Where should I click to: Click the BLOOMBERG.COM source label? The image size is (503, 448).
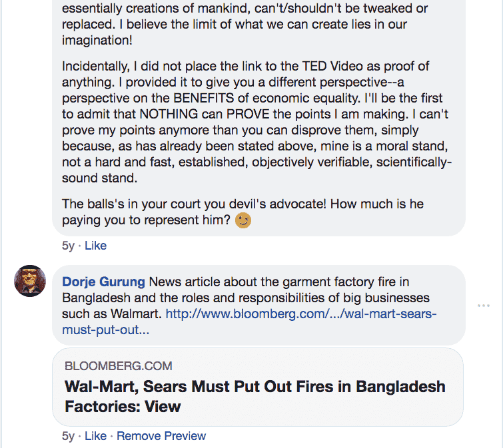pos(119,366)
